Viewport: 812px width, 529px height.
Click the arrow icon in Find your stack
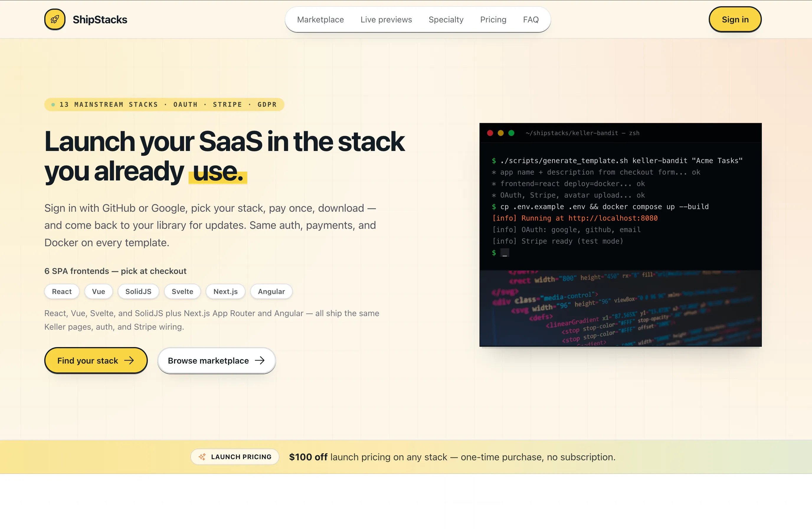(129, 361)
